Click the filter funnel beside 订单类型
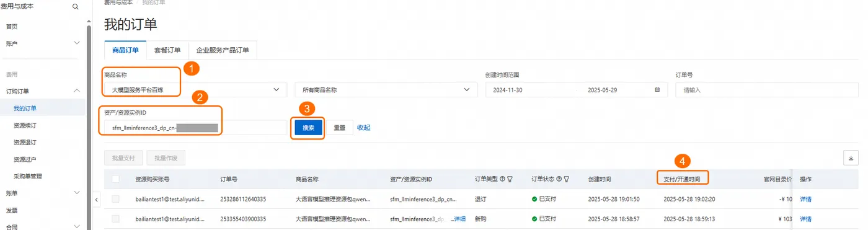 click(x=510, y=179)
